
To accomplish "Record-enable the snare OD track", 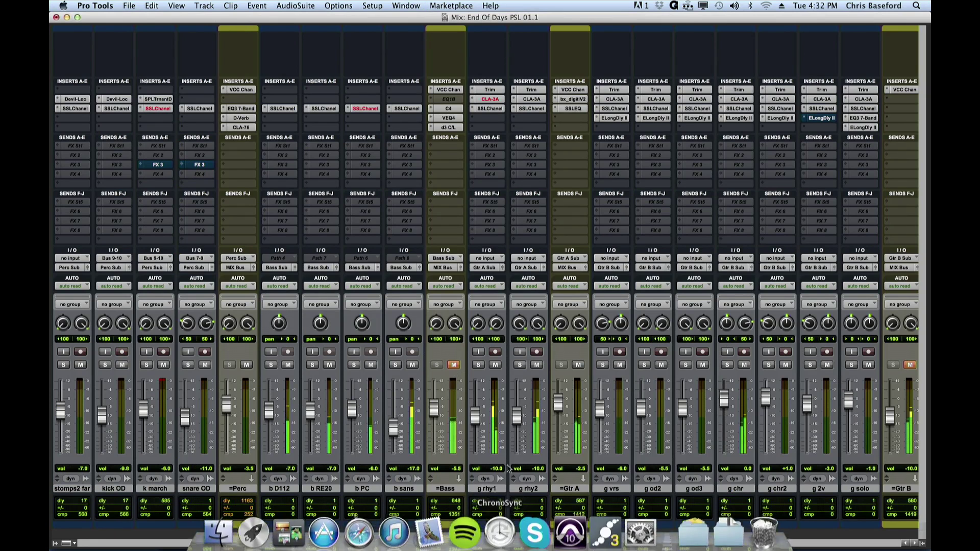I will click(x=205, y=352).
